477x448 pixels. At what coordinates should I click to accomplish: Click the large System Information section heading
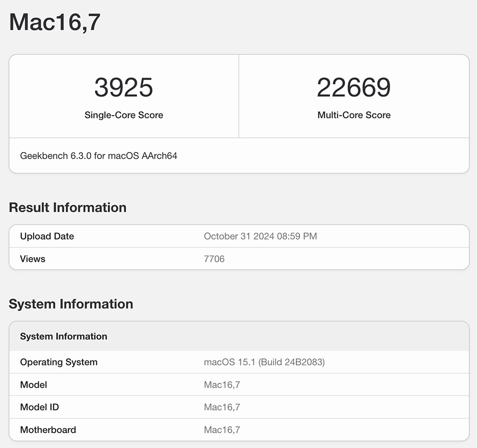click(x=71, y=304)
